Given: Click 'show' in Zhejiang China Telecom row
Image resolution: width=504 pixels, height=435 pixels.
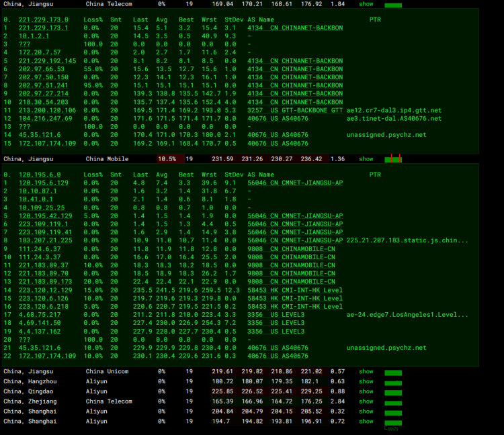Looking at the screenshot, I should click(x=366, y=401).
